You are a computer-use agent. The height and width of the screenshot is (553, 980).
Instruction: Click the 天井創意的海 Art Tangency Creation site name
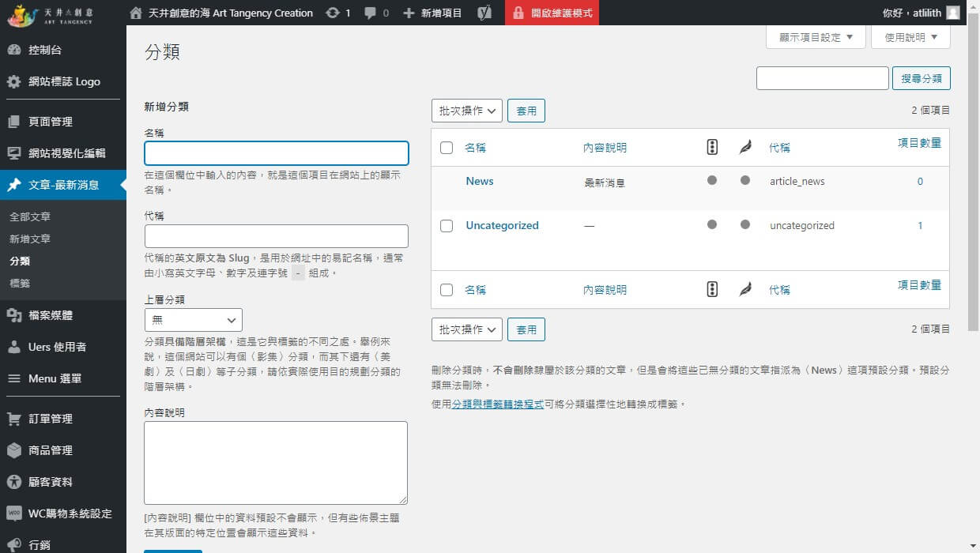(x=230, y=13)
